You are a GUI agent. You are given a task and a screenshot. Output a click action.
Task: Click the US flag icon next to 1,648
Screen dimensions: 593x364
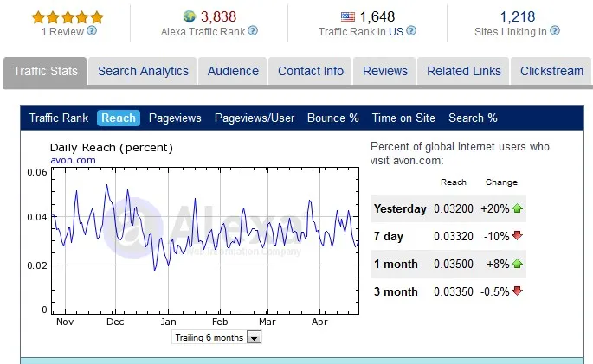347,16
